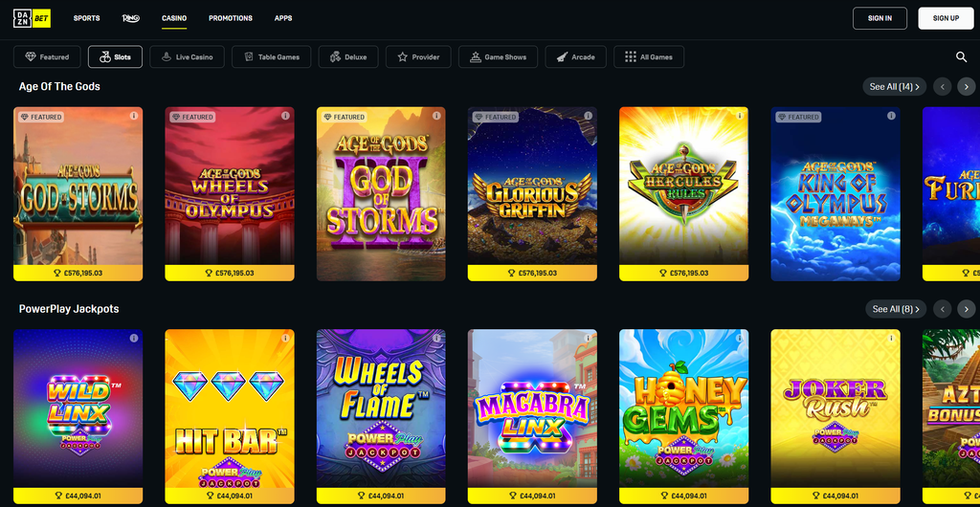This screenshot has height=507, width=980.
Task: Open info icon on Hercules Rules card
Action: click(x=740, y=116)
